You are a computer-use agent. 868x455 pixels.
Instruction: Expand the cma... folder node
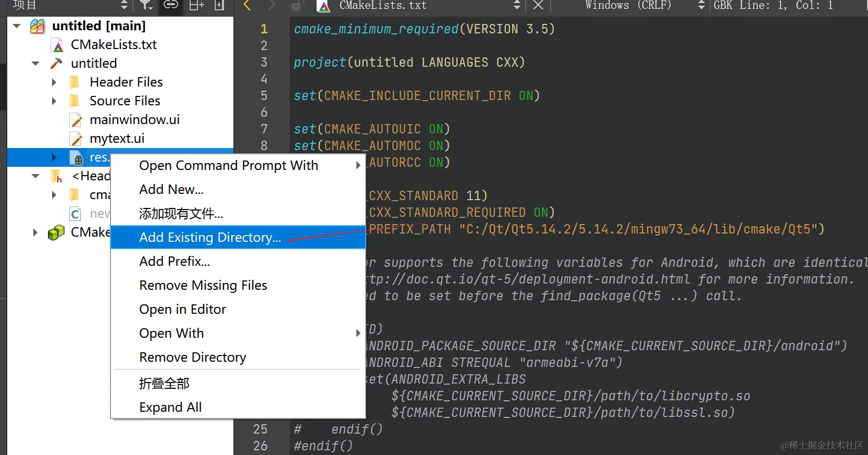(54, 194)
